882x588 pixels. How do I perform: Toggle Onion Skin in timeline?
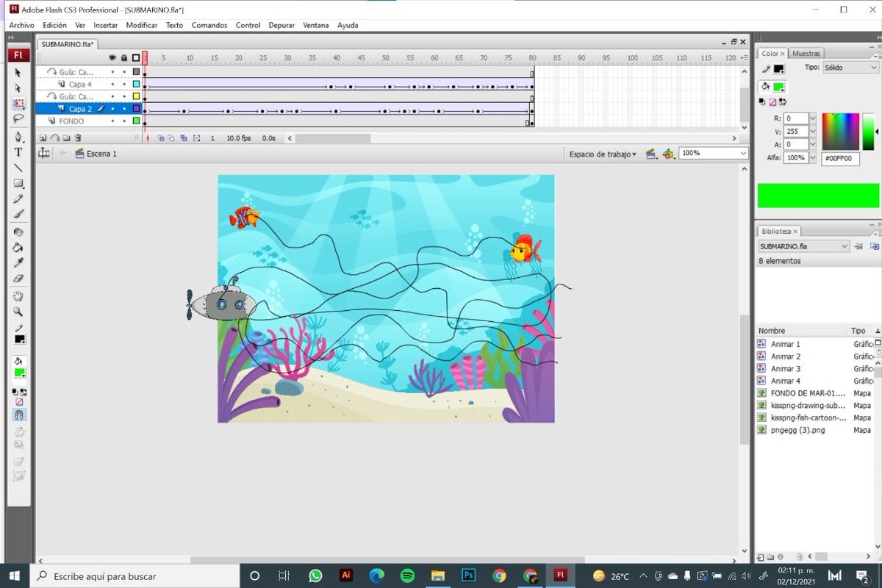coord(161,137)
